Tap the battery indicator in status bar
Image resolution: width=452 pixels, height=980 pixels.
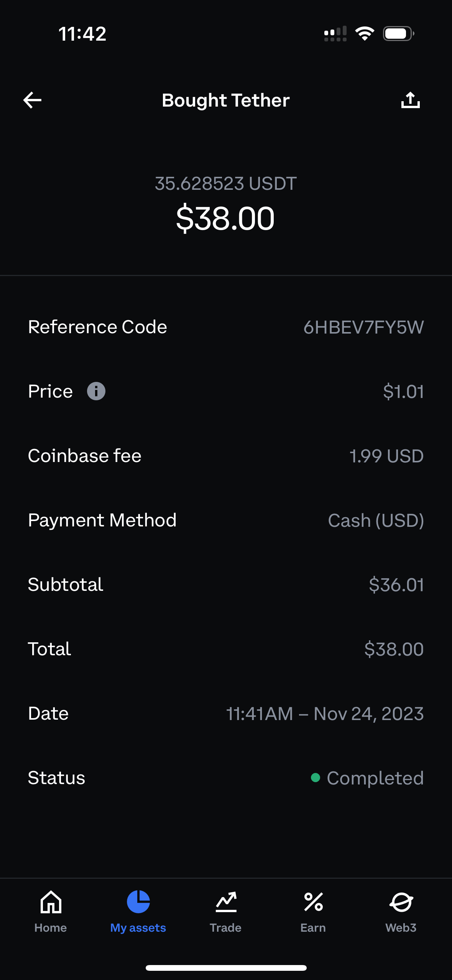point(398,34)
